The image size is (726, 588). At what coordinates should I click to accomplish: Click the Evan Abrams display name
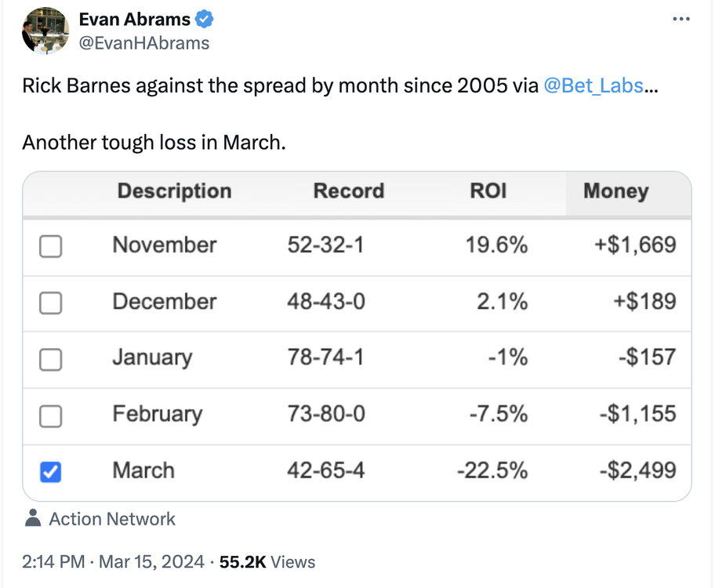[x=135, y=20]
